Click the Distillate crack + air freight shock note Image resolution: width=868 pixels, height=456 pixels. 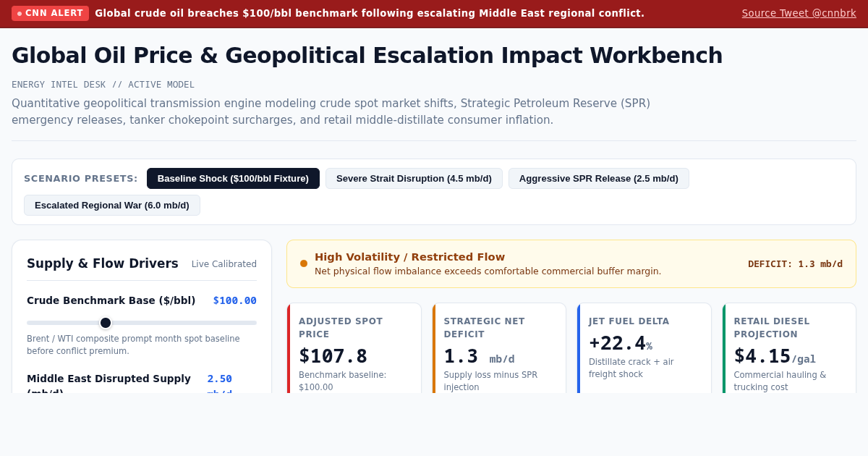(x=631, y=368)
